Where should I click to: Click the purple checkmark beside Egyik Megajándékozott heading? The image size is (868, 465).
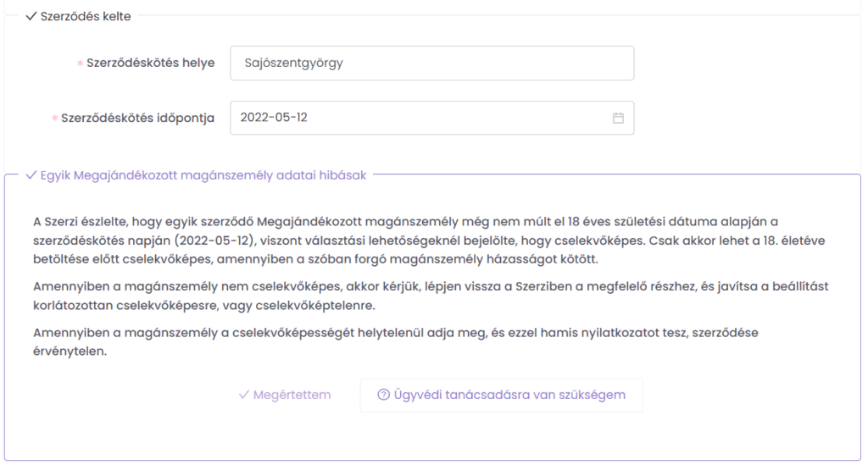31,175
